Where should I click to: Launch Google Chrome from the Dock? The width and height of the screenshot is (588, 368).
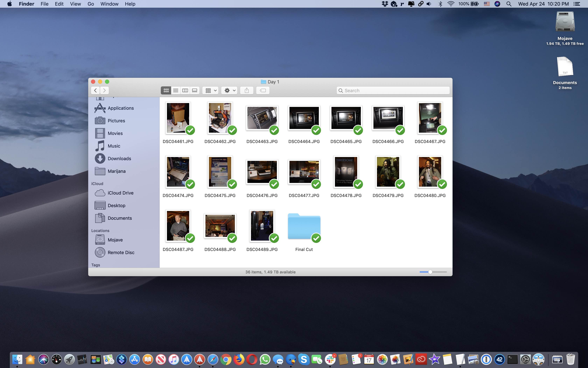[x=226, y=359]
